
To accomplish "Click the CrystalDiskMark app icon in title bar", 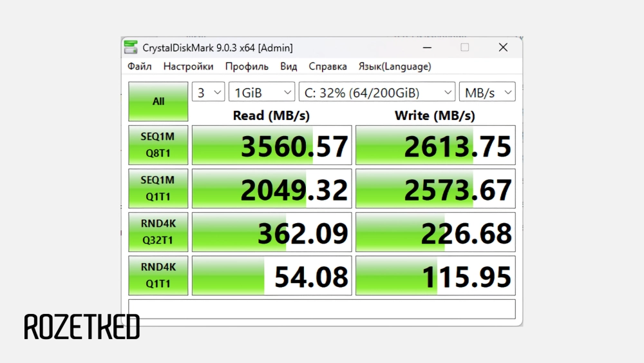I will (x=131, y=47).
